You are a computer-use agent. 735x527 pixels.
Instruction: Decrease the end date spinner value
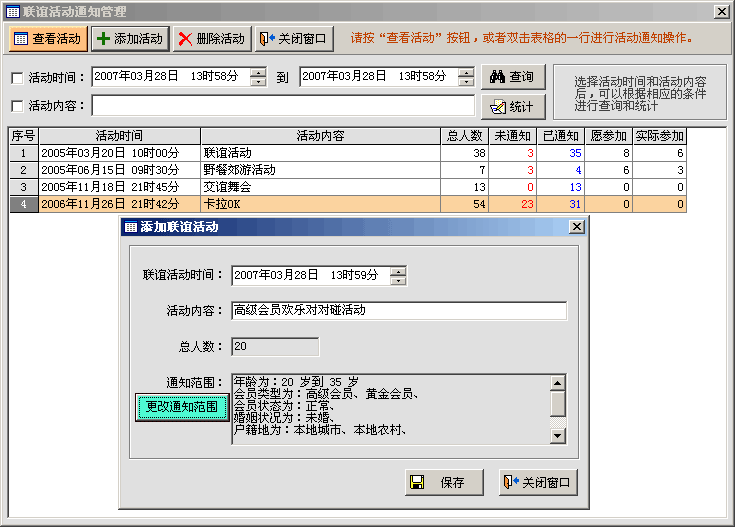point(466,82)
